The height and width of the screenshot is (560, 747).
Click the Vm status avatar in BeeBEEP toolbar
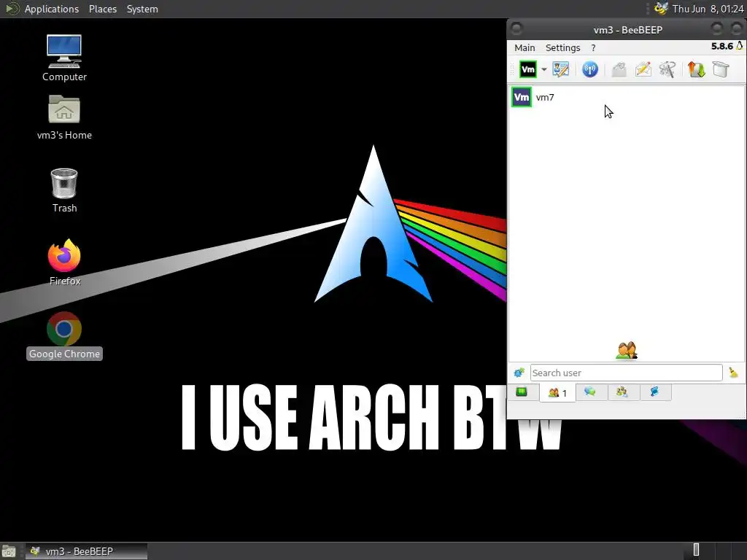click(528, 69)
